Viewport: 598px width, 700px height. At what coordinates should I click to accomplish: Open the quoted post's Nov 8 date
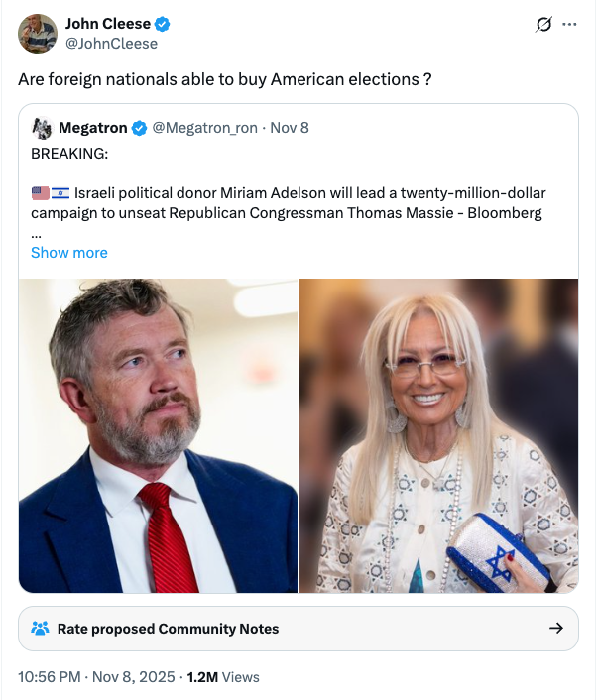coord(290,128)
